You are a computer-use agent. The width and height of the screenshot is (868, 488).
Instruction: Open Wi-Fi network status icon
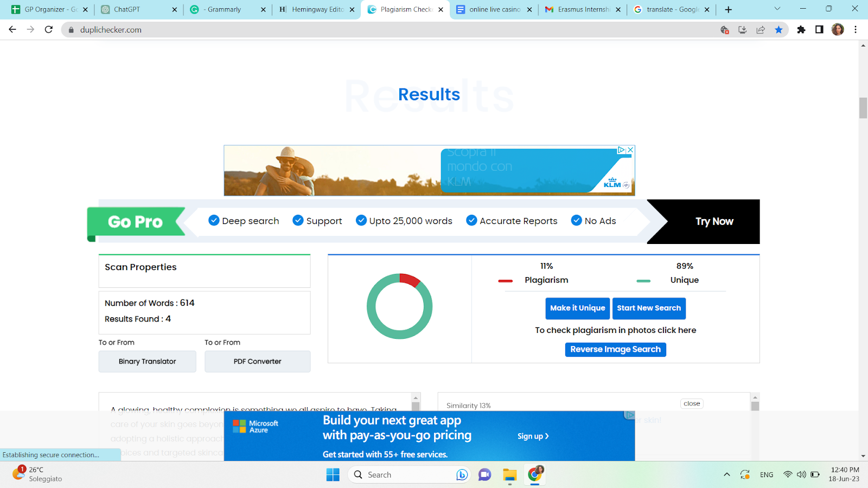[x=788, y=474]
